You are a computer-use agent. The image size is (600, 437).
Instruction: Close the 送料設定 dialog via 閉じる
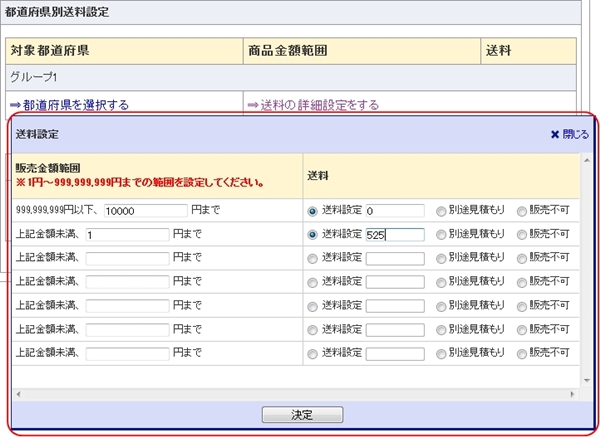[569, 134]
